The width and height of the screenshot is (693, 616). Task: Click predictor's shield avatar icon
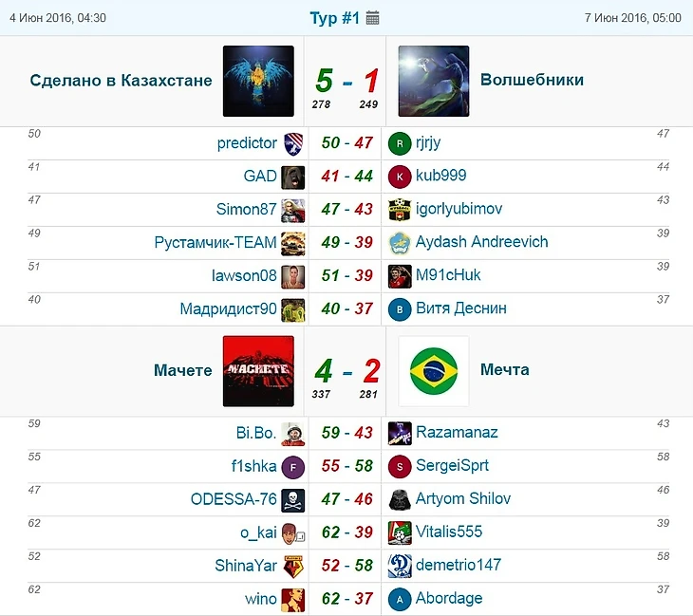pyautogui.click(x=293, y=143)
